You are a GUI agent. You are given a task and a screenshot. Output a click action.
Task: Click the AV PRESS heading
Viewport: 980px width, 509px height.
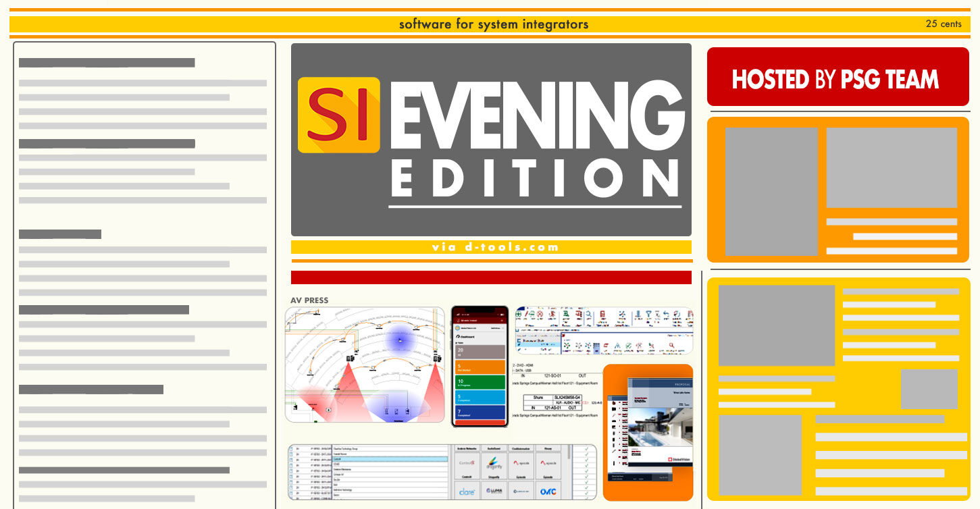(x=309, y=300)
